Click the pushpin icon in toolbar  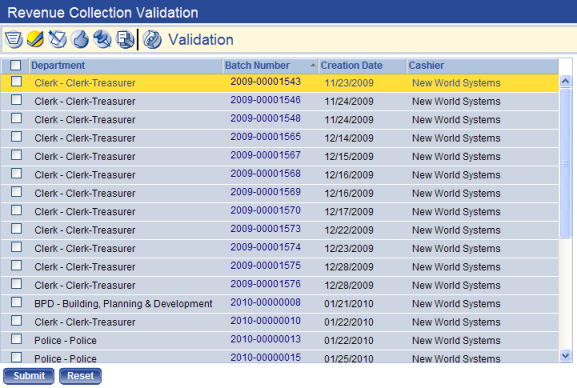tap(102, 39)
